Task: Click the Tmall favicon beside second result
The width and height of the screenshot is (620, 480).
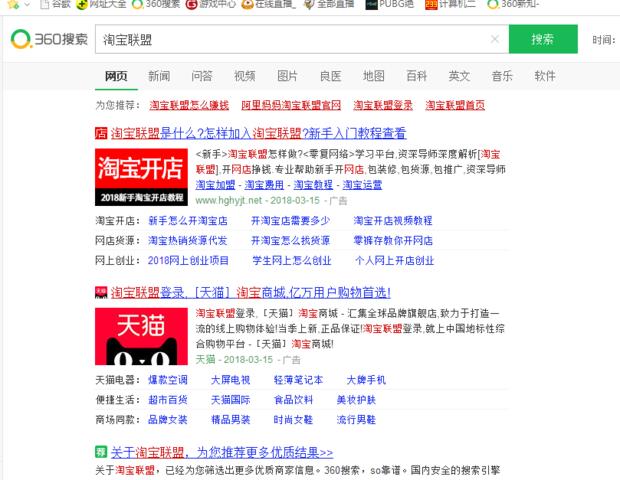Action: click(101, 293)
